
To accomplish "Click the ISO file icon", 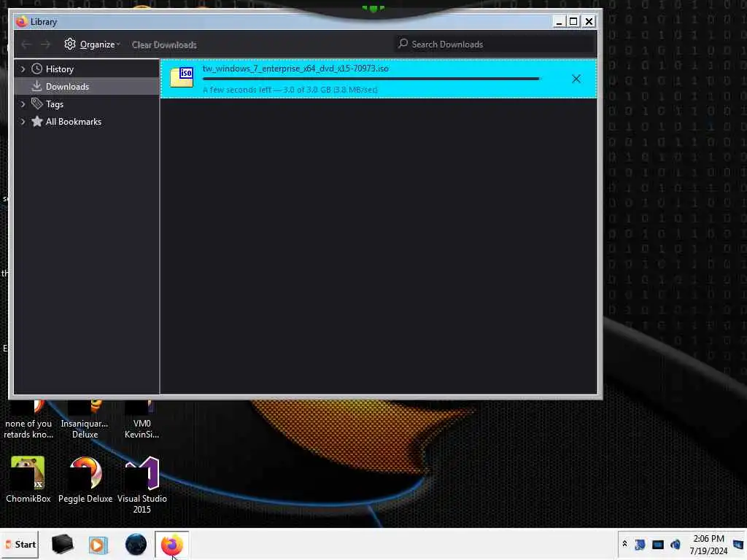I will pyautogui.click(x=182, y=77).
